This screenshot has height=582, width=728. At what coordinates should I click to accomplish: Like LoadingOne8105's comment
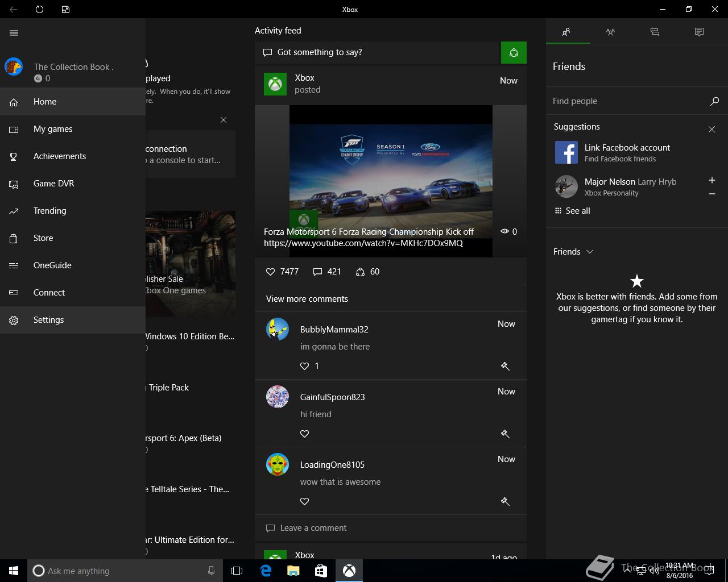click(305, 501)
